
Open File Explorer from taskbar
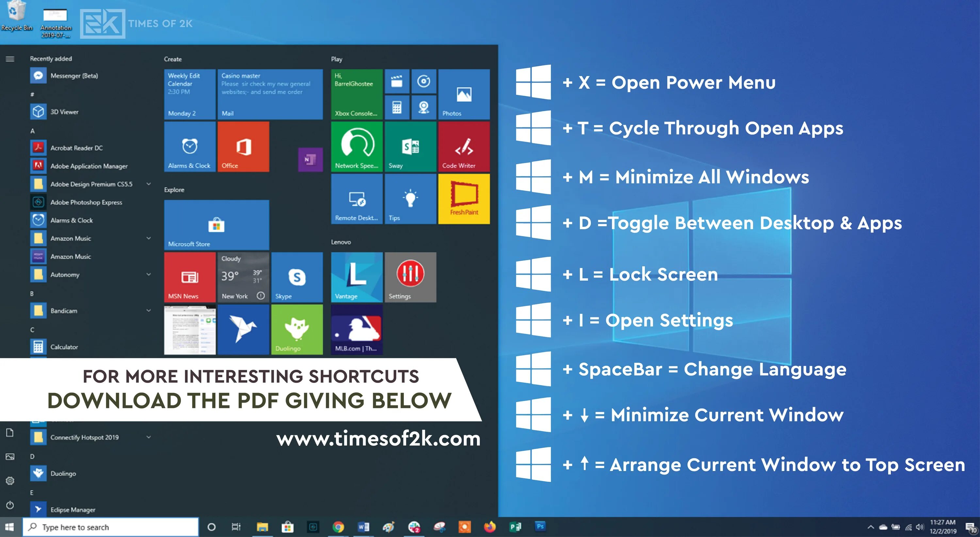[x=262, y=527]
